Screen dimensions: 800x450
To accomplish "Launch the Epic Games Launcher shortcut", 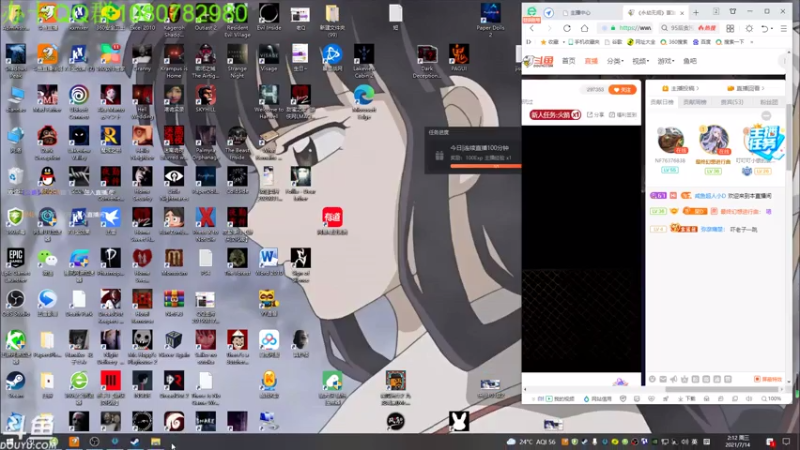I will (x=16, y=266).
